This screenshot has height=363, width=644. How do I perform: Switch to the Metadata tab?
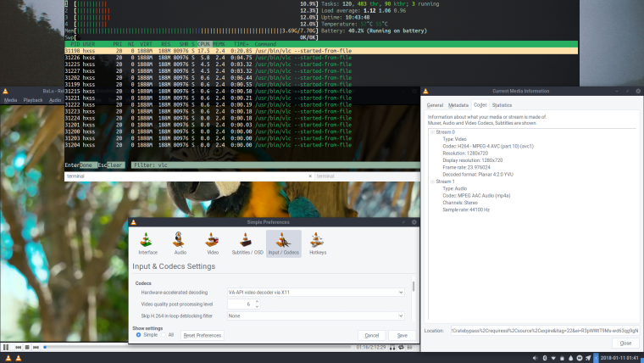coord(458,105)
